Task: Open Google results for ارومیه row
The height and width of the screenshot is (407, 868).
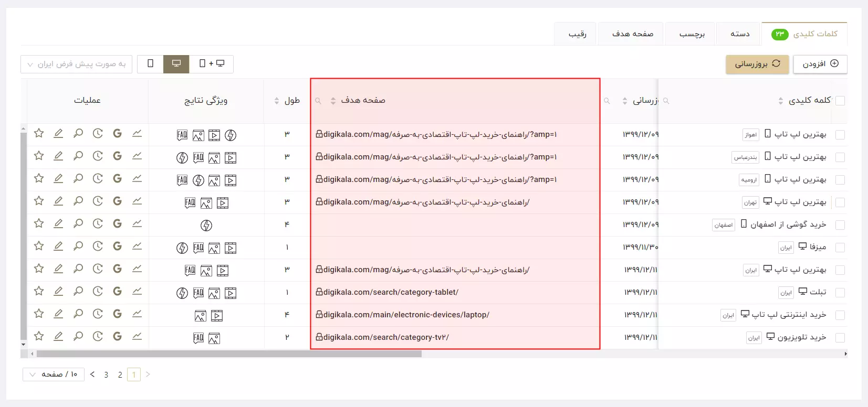Action: tap(117, 178)
